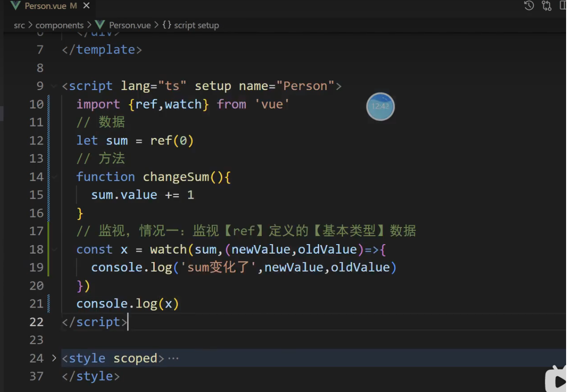Click 'vue' module string on line 10

pyautogui.click(x=272, y=104)
